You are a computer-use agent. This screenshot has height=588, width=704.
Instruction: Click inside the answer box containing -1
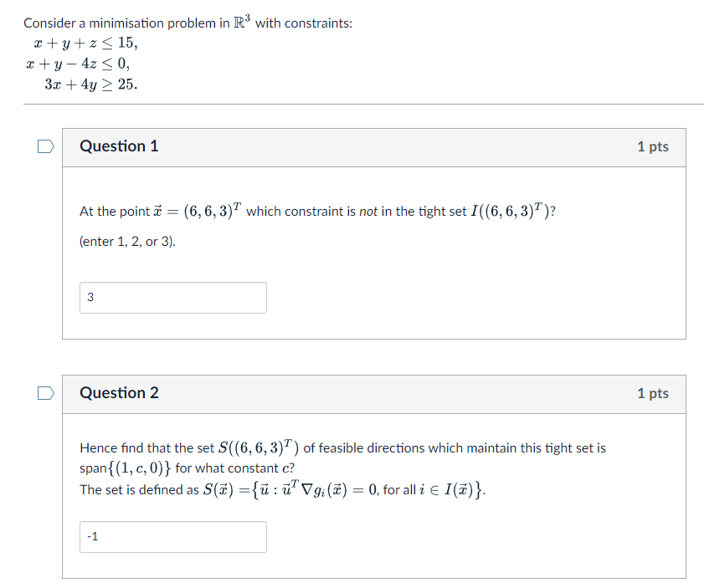pyautogui.click(x=172, y=536)
